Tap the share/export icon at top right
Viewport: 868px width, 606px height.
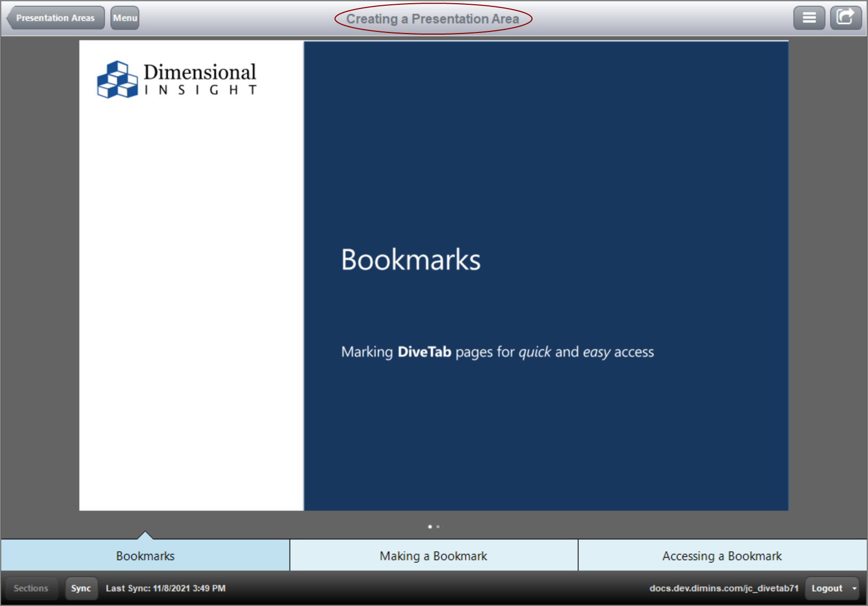point(846,17)
